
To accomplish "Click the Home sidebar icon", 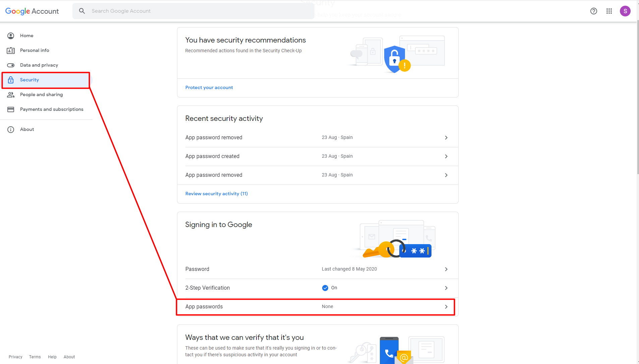I will [11, 36].
